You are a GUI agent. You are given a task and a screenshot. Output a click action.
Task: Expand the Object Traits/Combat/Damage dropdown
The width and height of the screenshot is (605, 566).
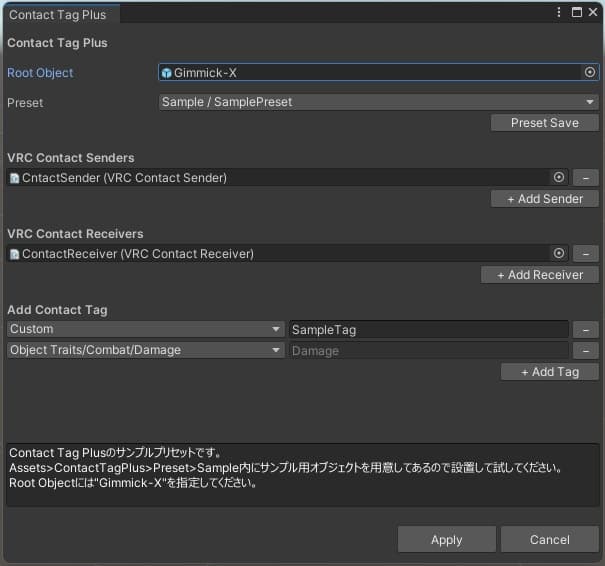(145, 350)
